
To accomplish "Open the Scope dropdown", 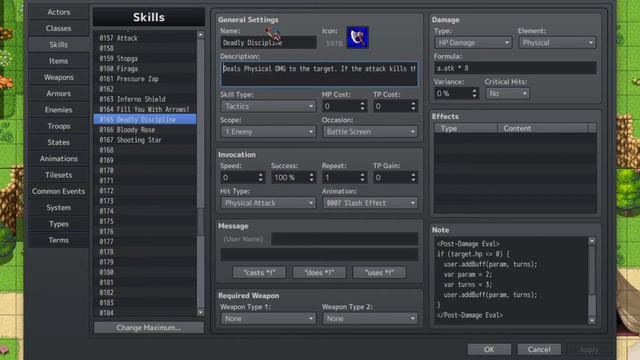I will [x=268, y=132].
